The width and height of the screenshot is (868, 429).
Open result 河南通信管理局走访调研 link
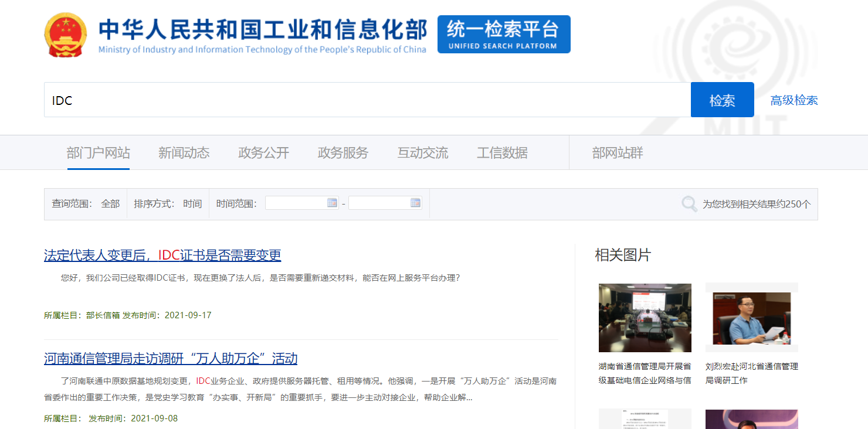171,359
